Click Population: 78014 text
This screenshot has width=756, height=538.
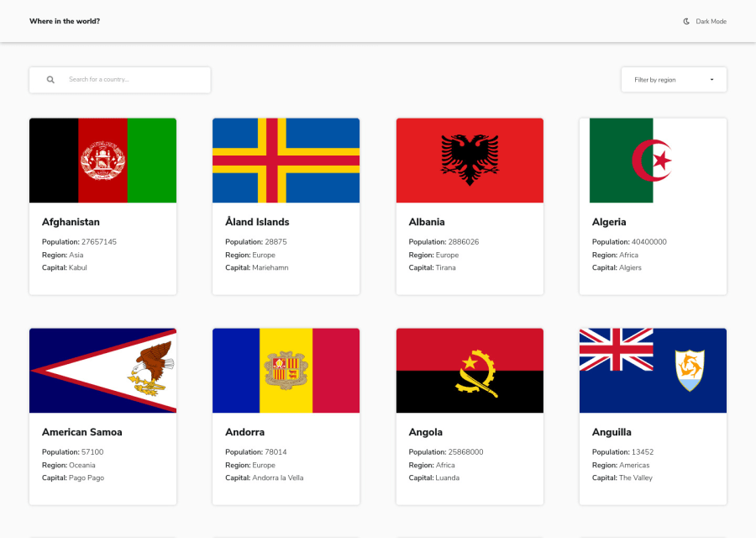coord(256,452)
